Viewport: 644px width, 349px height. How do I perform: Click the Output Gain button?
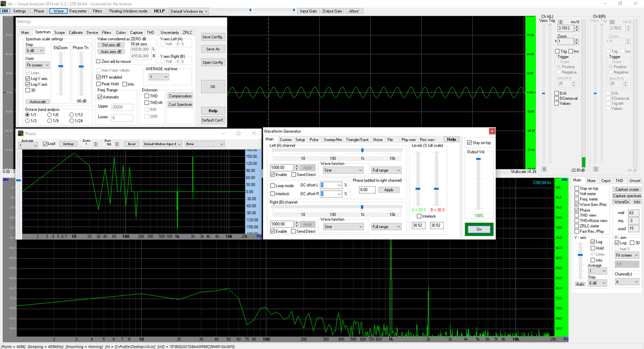pos(332,11)
